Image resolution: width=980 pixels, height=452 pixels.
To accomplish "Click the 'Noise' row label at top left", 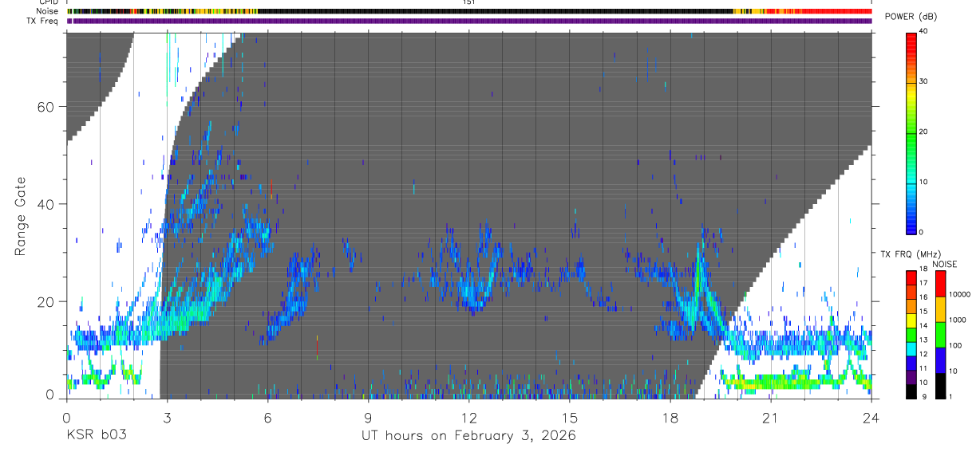I will click(x=46, y=11).
